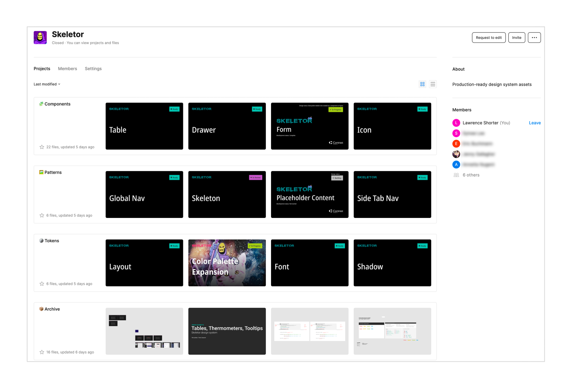Open the Components project title
The image size is (575, 392).
[x=57, y=104]
